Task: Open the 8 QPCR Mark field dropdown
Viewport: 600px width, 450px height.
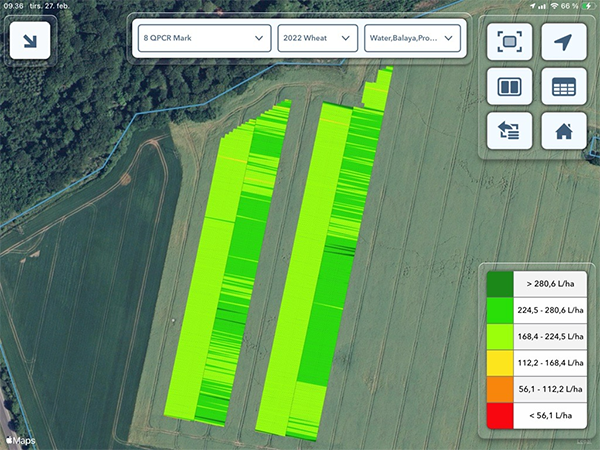Action: (x=204, y=38)
